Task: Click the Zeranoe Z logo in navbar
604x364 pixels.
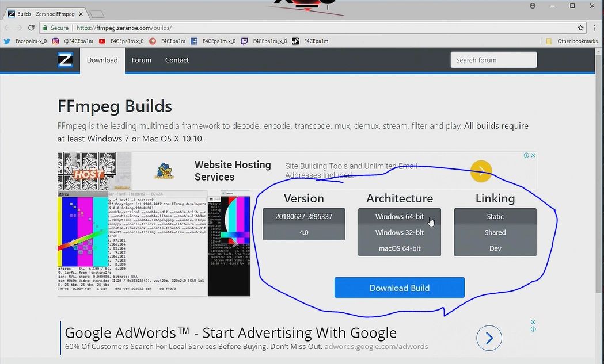Action: tap(65, 60)
